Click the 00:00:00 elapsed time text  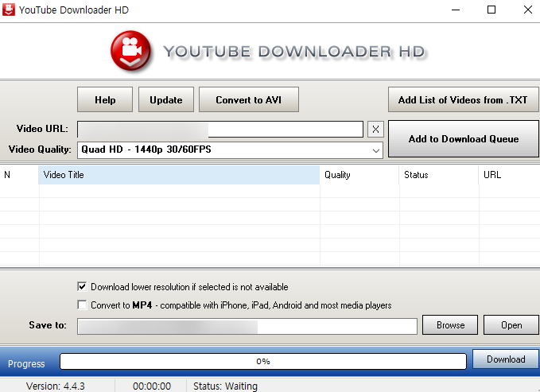152,386
